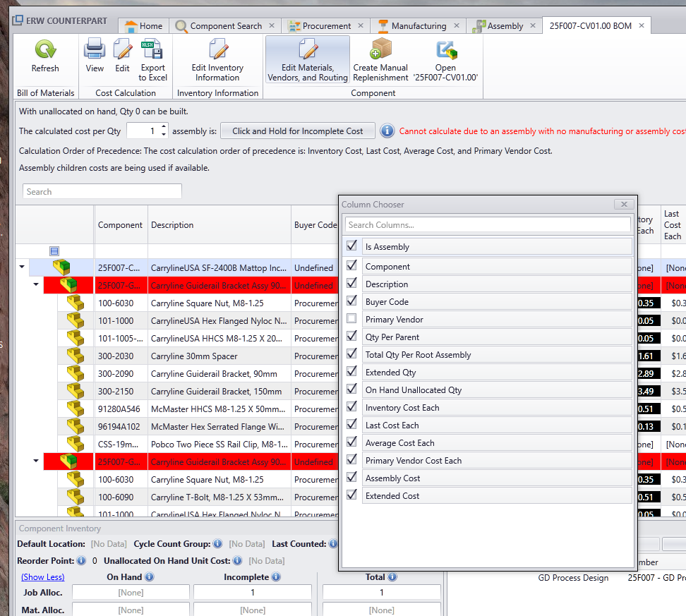Collapse the root 25F007-C... assembly row
The height and width of the screenshot is (616, 686).
pyautogui.click(x=22, y=267)
